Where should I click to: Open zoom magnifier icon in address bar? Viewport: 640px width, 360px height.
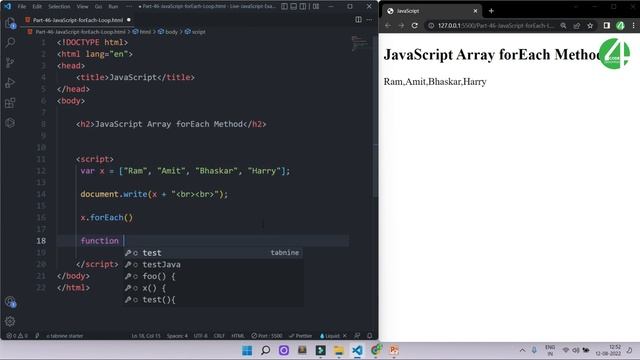tap(563, 25)
